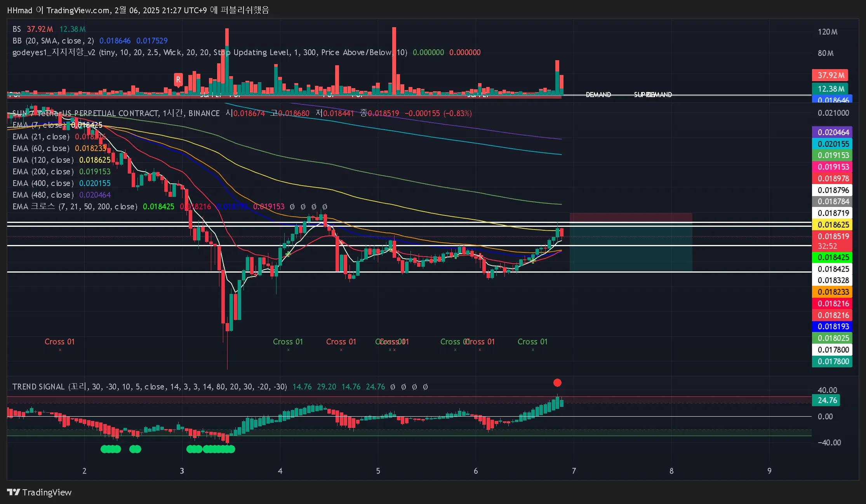The width and height of the screenshot is (866, 504).
Task: Click the 29.20 value in TREND SIGNAL legend
Action: 327,387
